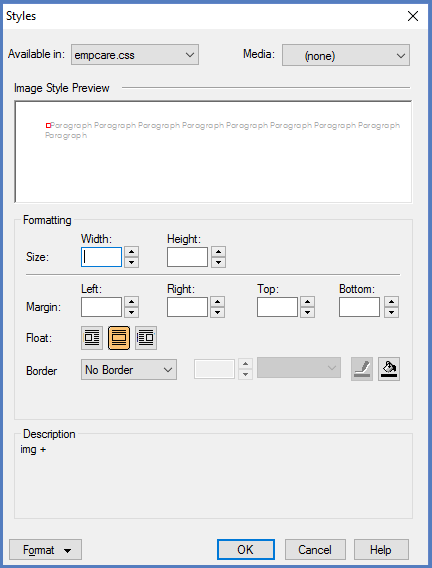
Task: Decrease Height with the down spinner arrow
Action: [x=218, y=262]
